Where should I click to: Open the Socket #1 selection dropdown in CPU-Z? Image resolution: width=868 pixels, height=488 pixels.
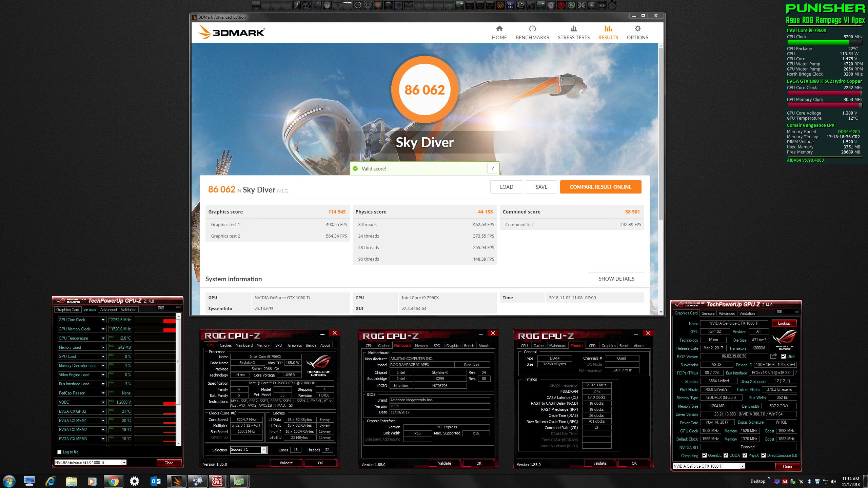click(x=264, y=450)
